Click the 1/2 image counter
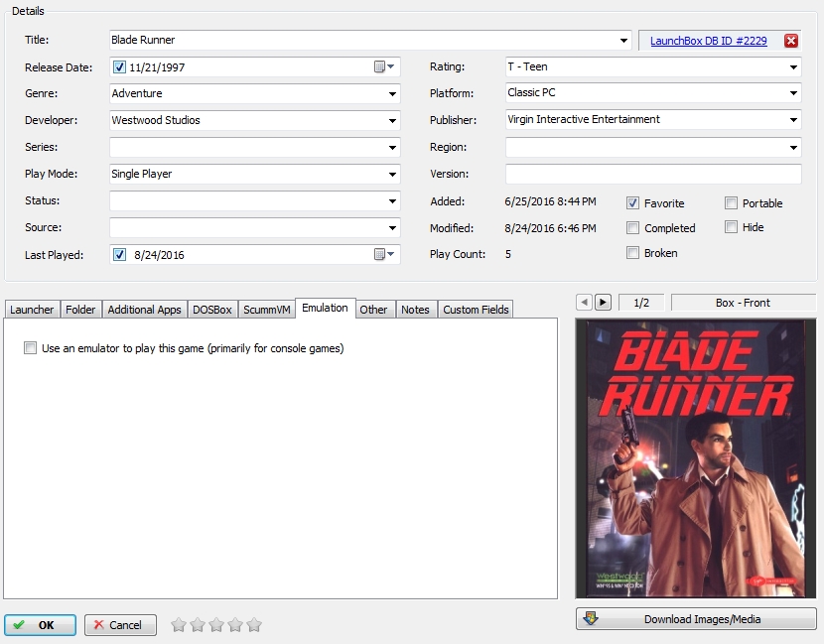Viewport: 824px width, 644px height. (x=641, y=303)
